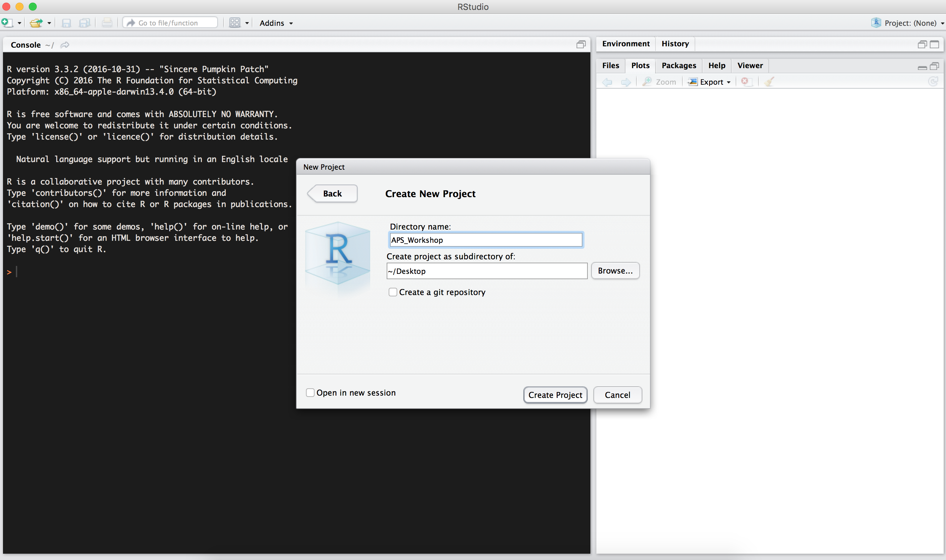Image resolution: width=946 pixels, height=560 pixels.
Task: Expand the Addins dropdown menu
Action: click(276, 23)
